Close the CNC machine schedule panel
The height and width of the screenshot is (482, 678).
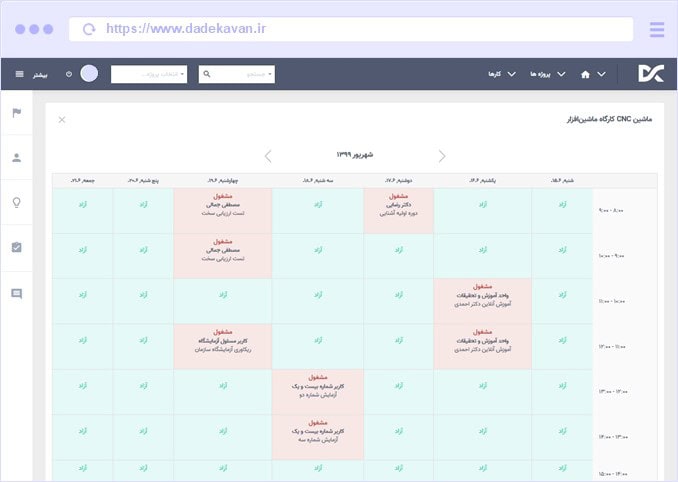62,120
